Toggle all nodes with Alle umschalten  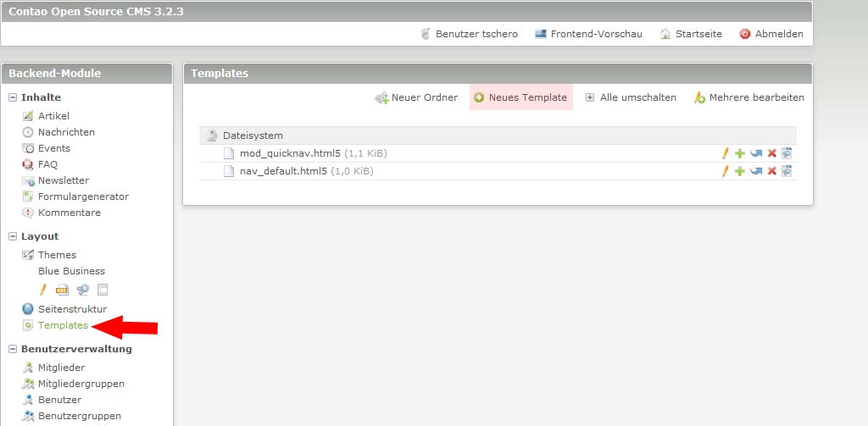[631, 97]
